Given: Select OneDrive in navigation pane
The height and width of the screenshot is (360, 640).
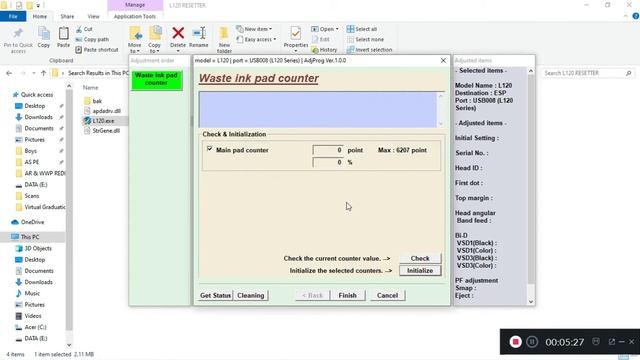Looking at the screenshot, I should click(32, 222).
